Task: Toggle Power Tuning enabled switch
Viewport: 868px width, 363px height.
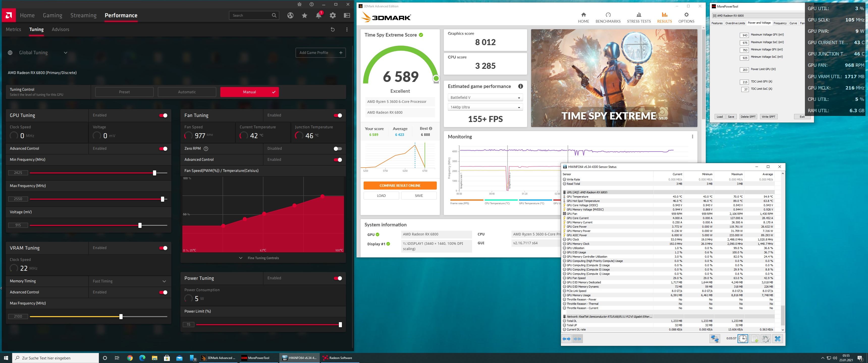Action: (338, 278)
